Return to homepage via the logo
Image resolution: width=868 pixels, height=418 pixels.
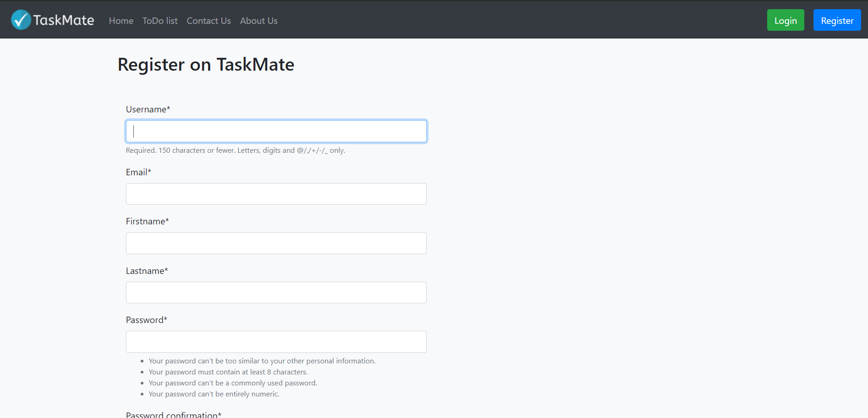[52, 19]
